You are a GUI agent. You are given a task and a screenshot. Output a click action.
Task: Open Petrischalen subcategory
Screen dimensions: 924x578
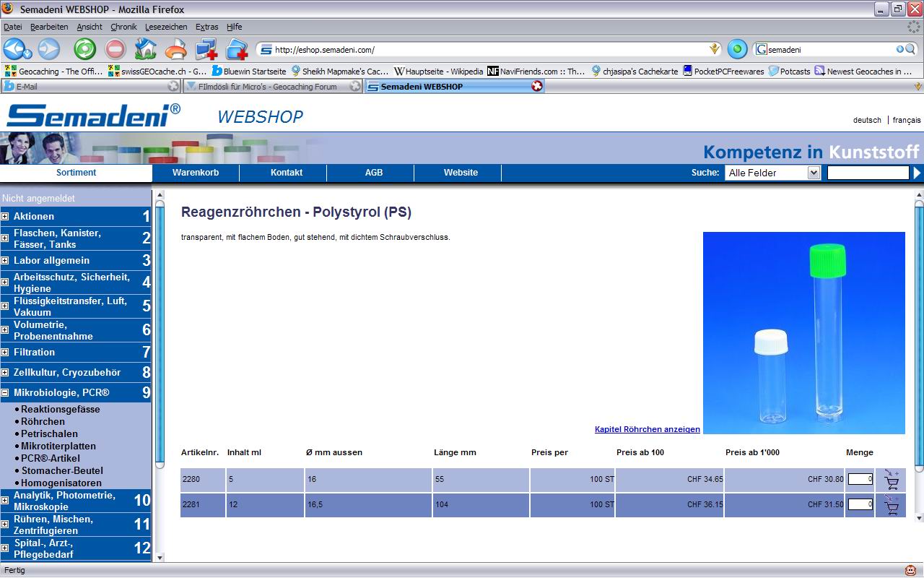(49, 433)
